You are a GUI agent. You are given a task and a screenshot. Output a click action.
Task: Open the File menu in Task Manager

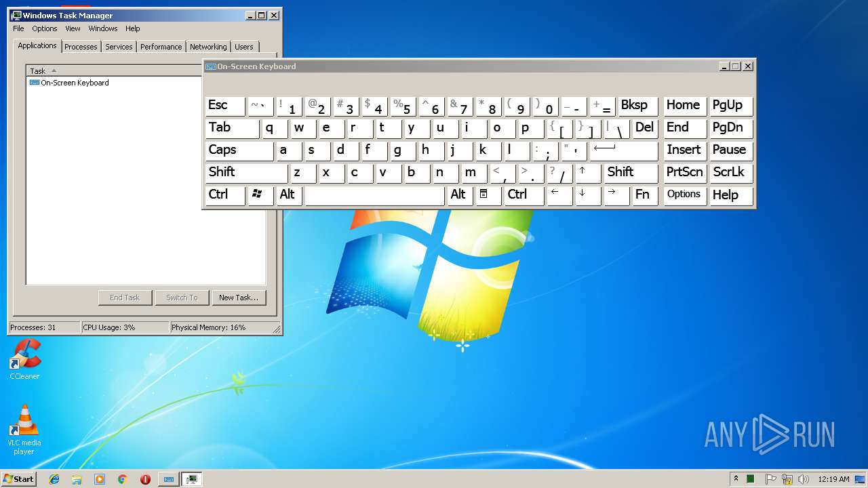click(18, 28)
